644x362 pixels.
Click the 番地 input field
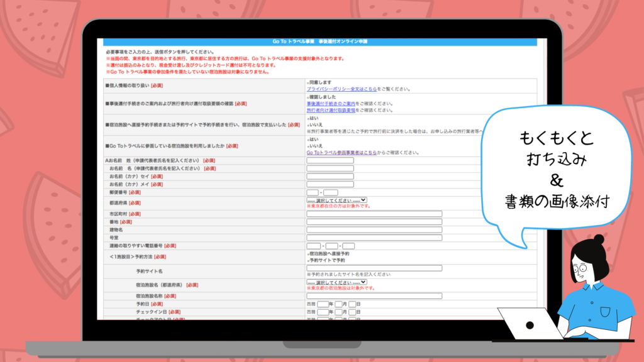pyautogui.click(x=374, y=222)
